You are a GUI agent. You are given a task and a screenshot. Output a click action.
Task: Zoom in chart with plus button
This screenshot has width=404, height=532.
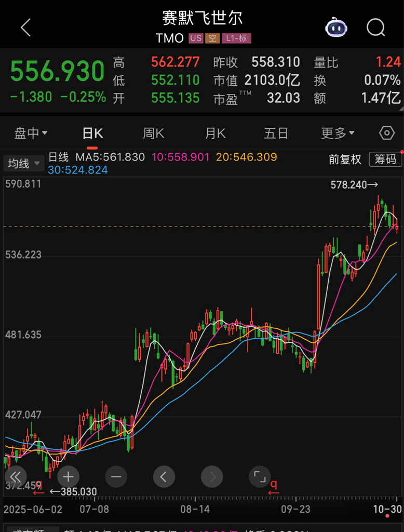pyautogui.click(x=68, y=477)
